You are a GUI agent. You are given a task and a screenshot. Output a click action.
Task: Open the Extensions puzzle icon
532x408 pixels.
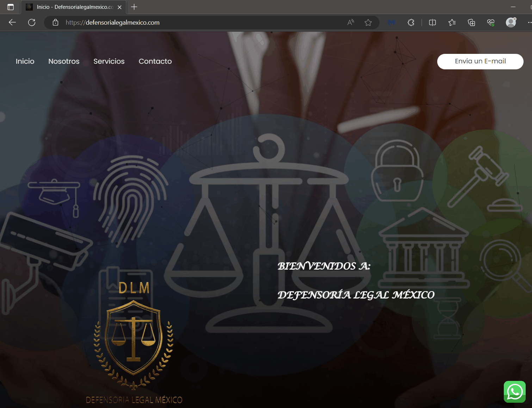coord(411,23)
